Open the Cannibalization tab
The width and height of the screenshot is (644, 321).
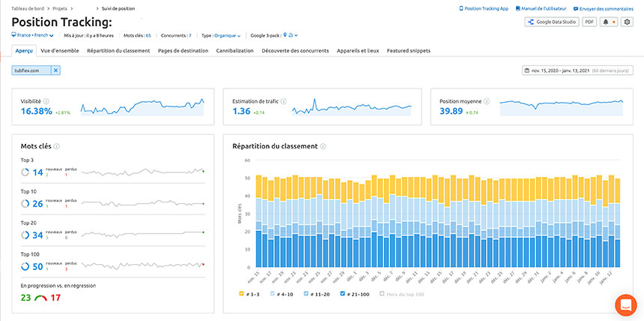[234, 51]
